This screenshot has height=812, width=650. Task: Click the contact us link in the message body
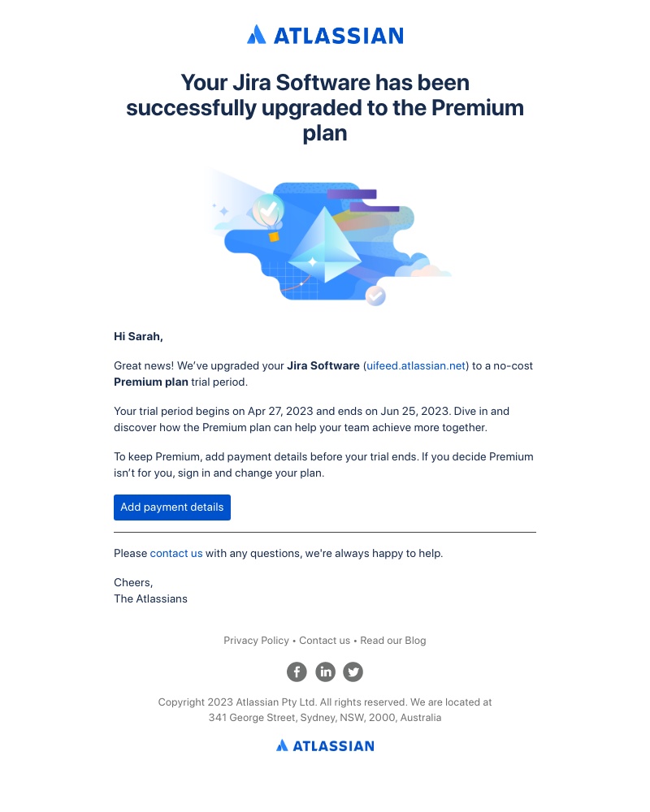[x=176, y=553]
